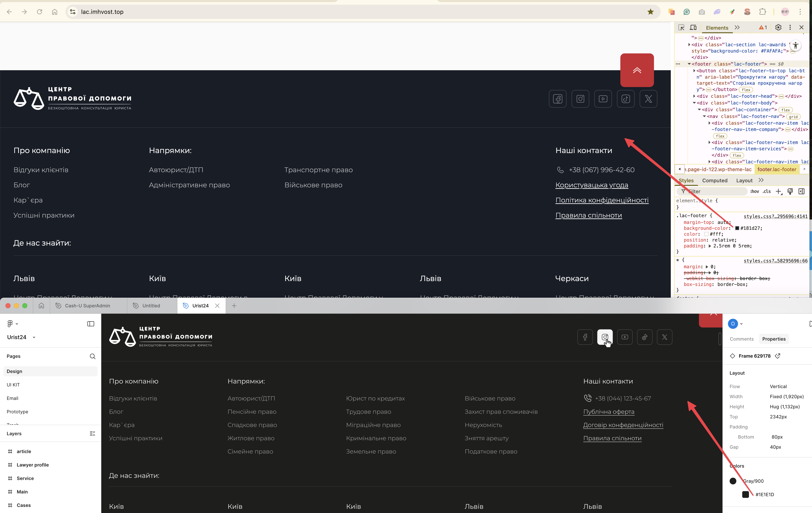Image resolution: width=812 pixels, height=513 pixels.
Task: Toggle the :hov element state panel
Action: tap(754, 191)
